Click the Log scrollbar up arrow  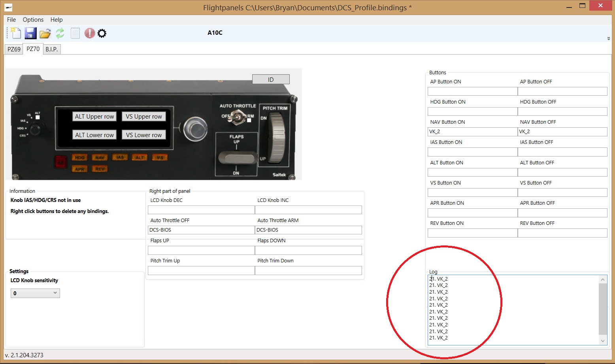pos(603,279)
